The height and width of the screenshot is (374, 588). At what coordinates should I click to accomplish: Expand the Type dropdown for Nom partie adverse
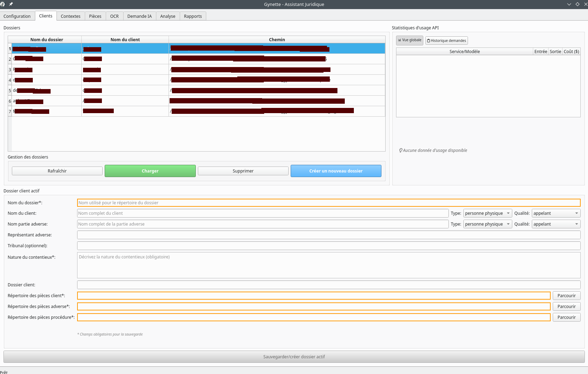(x=487, y=224)
